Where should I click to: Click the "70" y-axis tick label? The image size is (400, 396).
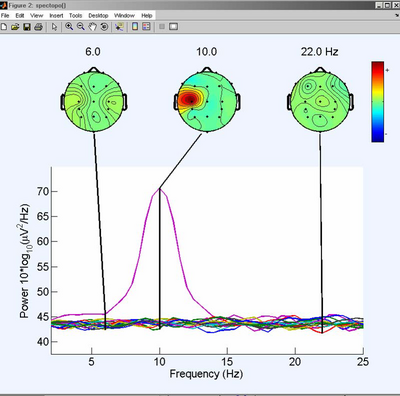click(42, 192)
